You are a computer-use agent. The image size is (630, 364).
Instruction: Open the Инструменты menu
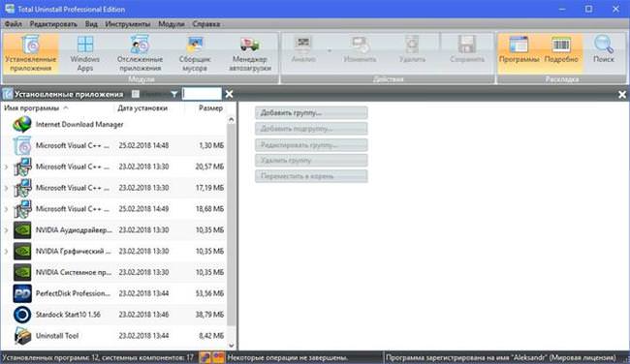point(128,24)
